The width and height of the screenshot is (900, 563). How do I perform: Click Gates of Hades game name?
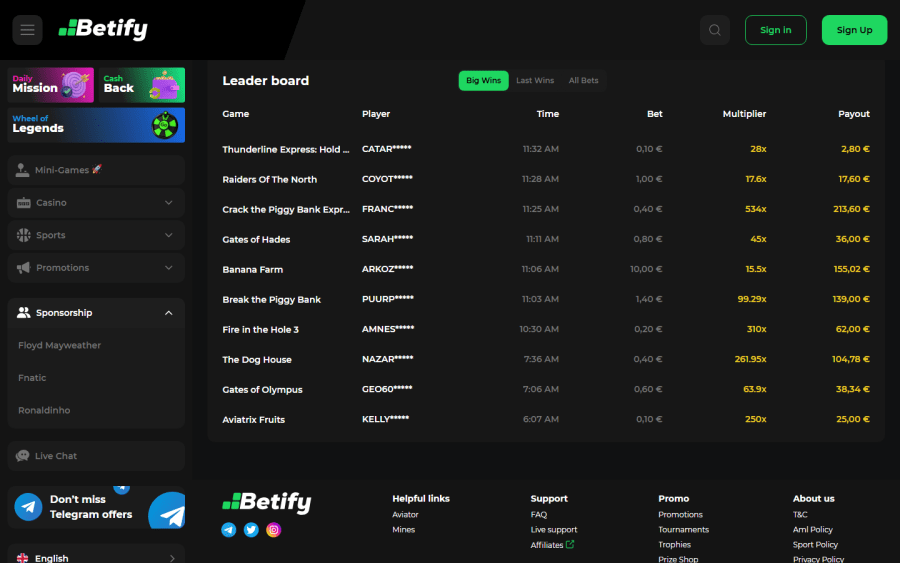coord(256,240)
